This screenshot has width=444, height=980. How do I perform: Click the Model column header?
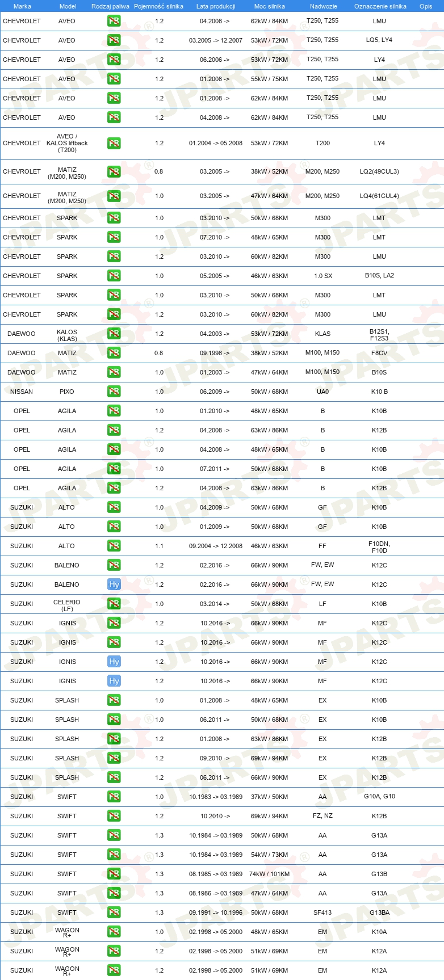tap(68, 6)
